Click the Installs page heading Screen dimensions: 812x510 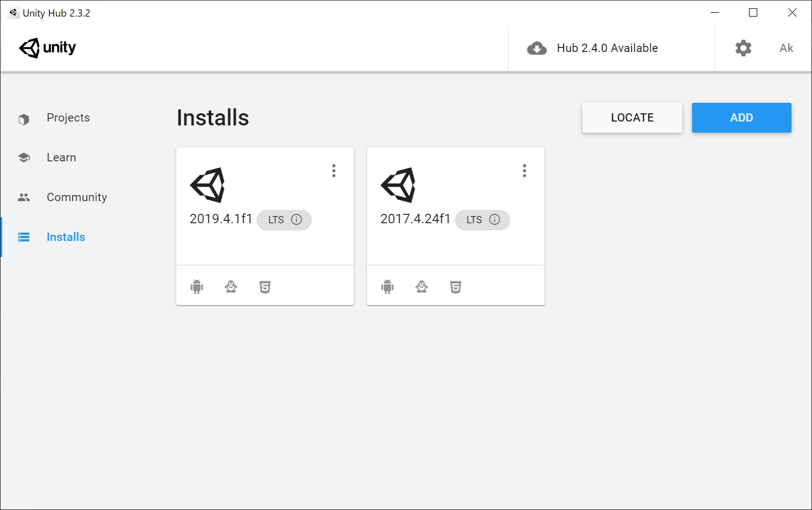pos(213,118)
